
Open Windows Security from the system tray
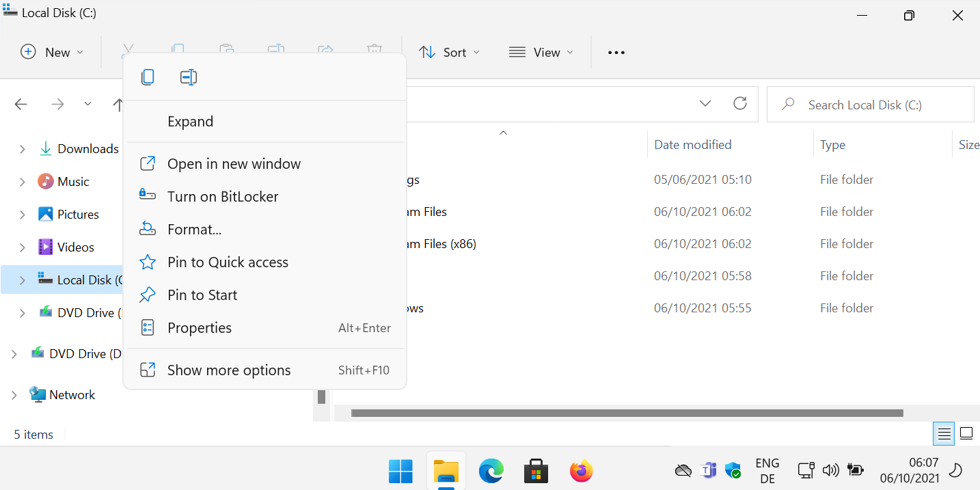(733, 470)
